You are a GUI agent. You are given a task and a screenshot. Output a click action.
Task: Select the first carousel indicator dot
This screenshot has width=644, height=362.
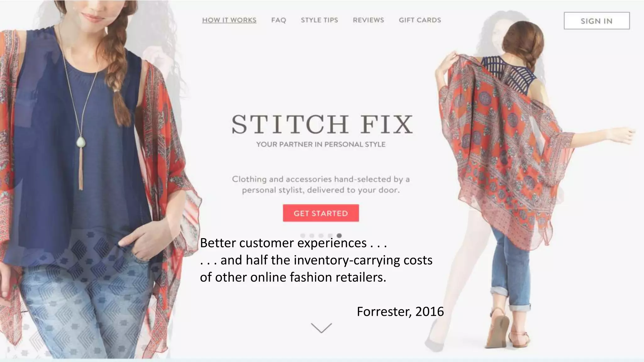coord(303,235)
